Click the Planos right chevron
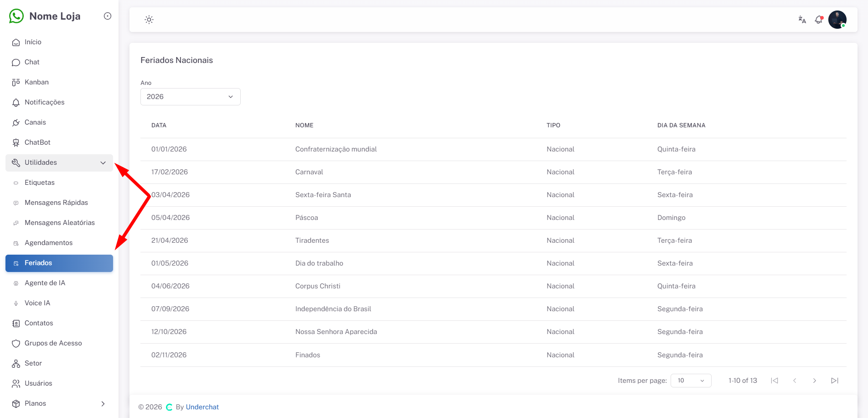The height and width of the screenshot is (418, 868). 103,404
